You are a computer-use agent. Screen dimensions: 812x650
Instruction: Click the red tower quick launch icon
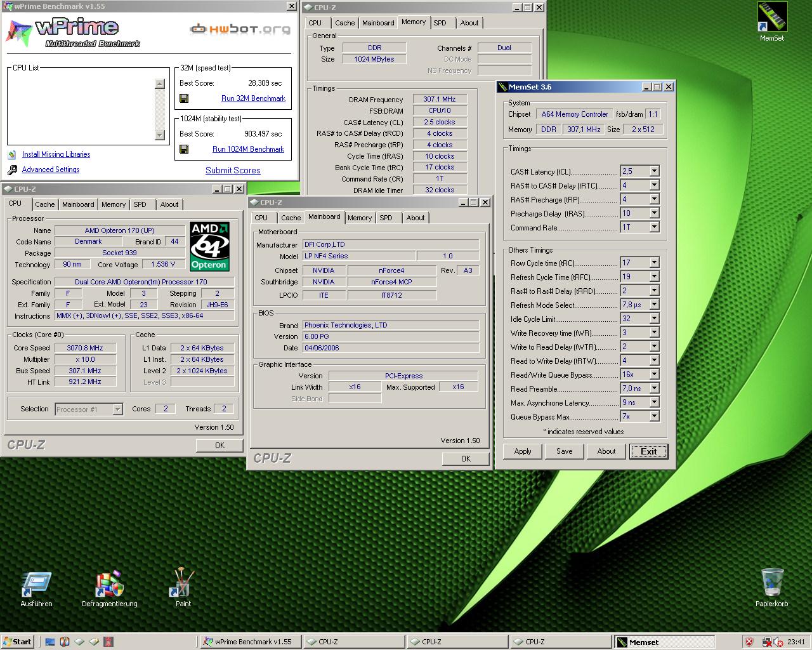point(108,642)
